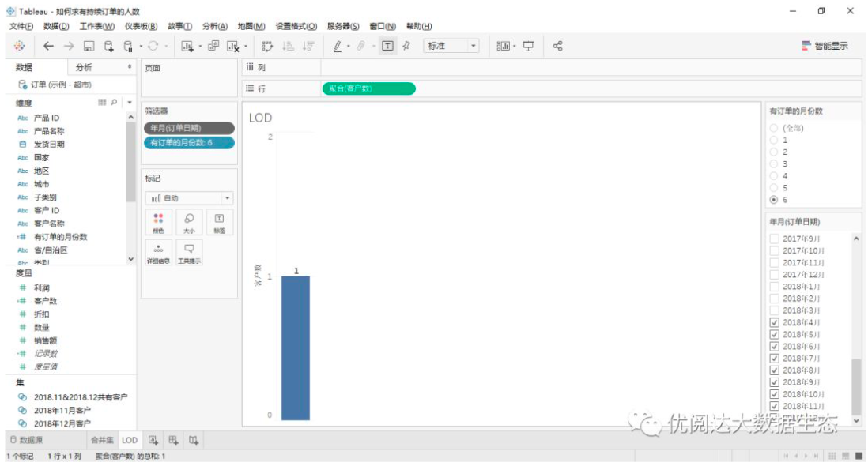The height and width of the screenshot is (466, 868).
Task: Select radio option 5 in 有订单的月份数
Action: click(774, 187)
